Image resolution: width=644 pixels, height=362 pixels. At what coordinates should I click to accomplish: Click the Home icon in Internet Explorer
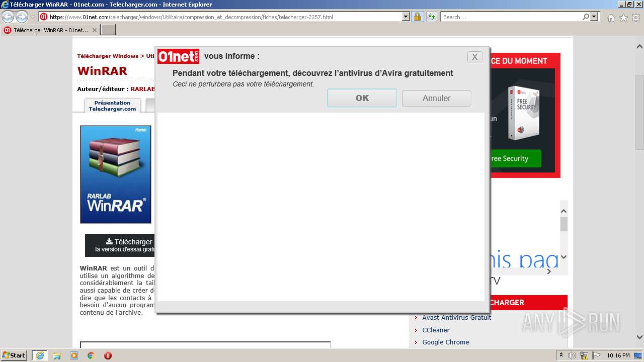point(611,18)
